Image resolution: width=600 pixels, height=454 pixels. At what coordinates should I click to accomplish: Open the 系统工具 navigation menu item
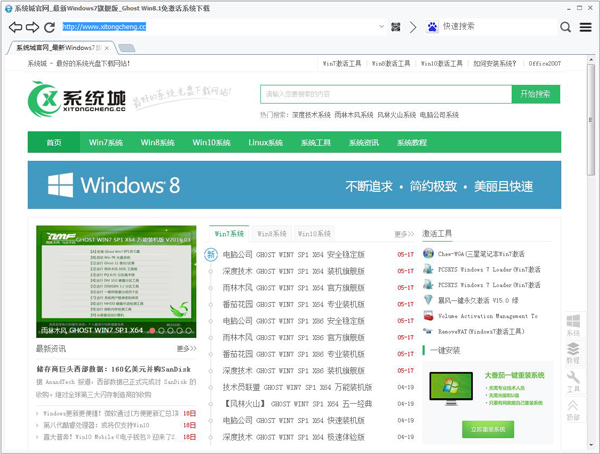[x=316, y=142]
